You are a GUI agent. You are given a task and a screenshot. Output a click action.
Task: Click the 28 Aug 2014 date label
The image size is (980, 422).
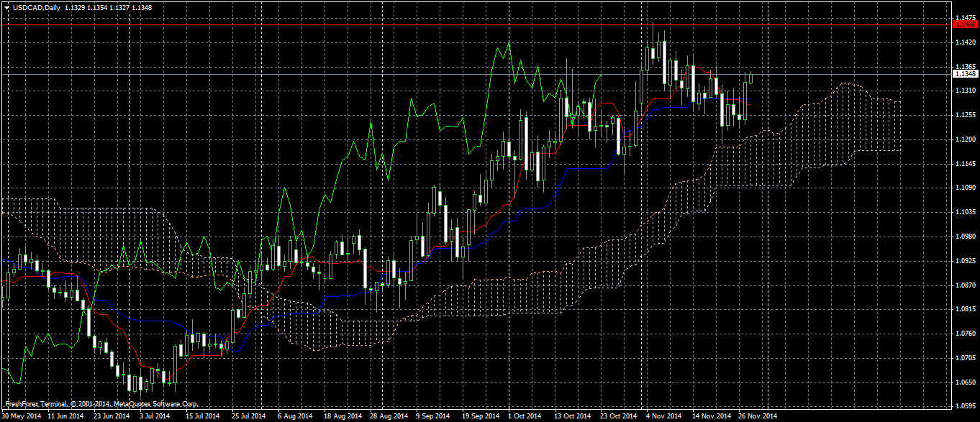(x=389, y=416)
